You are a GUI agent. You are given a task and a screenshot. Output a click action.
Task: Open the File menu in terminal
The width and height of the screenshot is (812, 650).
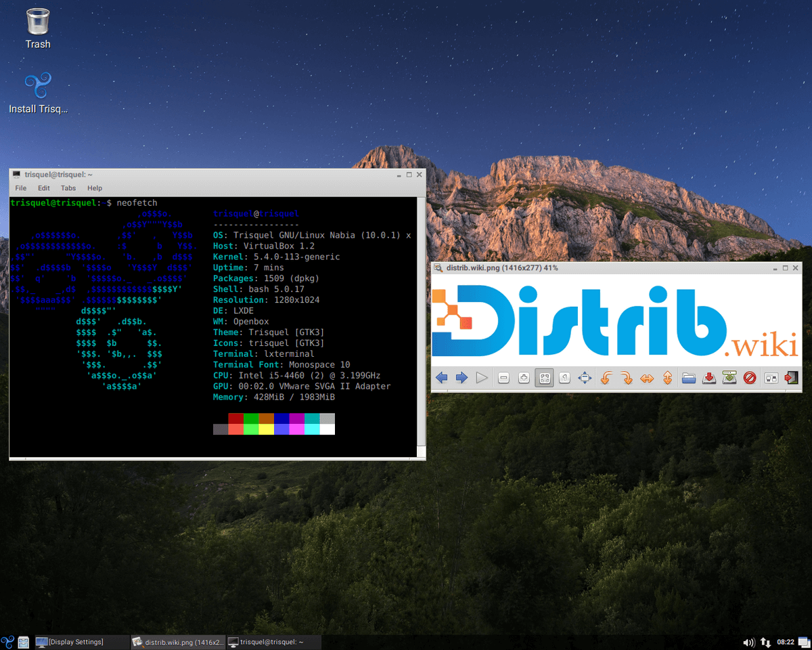tap(21, 188)
